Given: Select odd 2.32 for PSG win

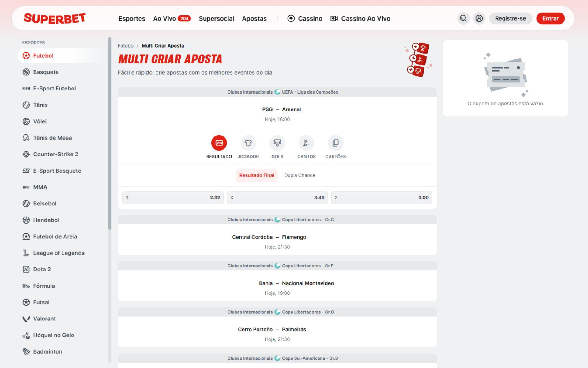Looking at the screenshot, I should point(173,197).
